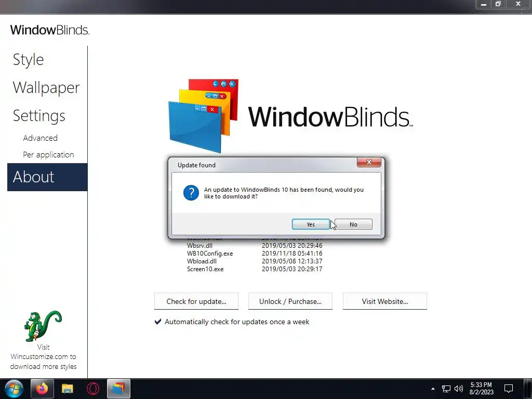532x399 pixels.
Task: Click the Unlock / Purchase button
Action: click(x=290, y=301)
